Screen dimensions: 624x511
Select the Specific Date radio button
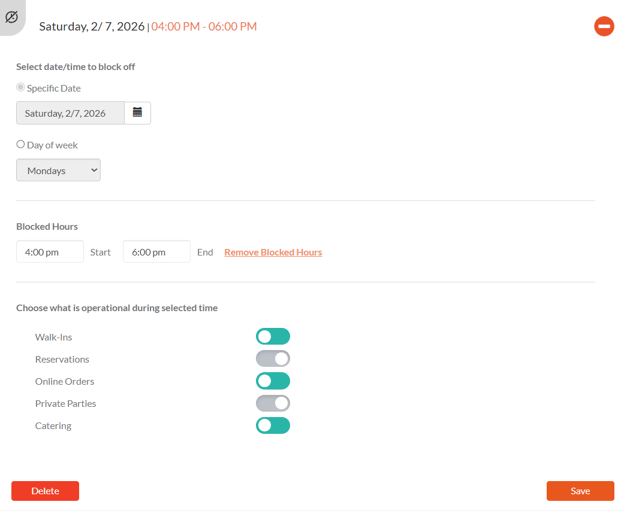[21, 88]
